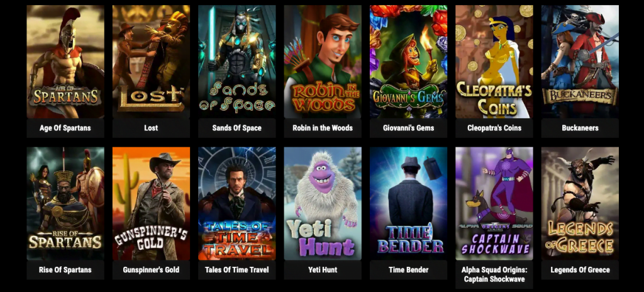Click the "Lost" title label
The width and height of the screenshot is (644, 292).
click(x=151, y=128)
